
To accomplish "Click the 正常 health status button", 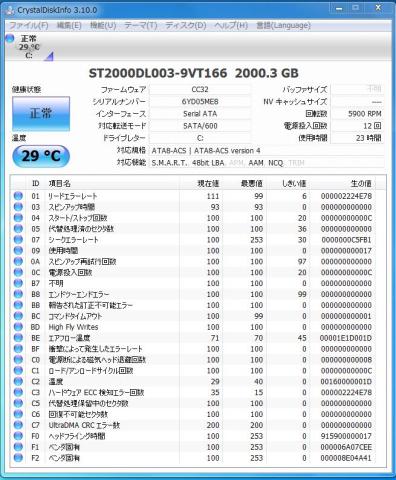I will (41, 114).
